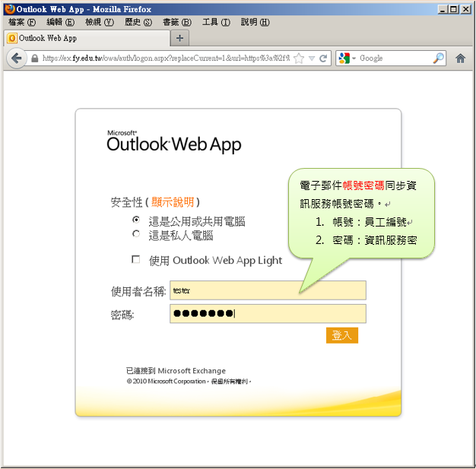The image size is (476, 469).
Task: Click the 使用者名稱 username field
Action: pyautogui.click(x=268, y=290)
